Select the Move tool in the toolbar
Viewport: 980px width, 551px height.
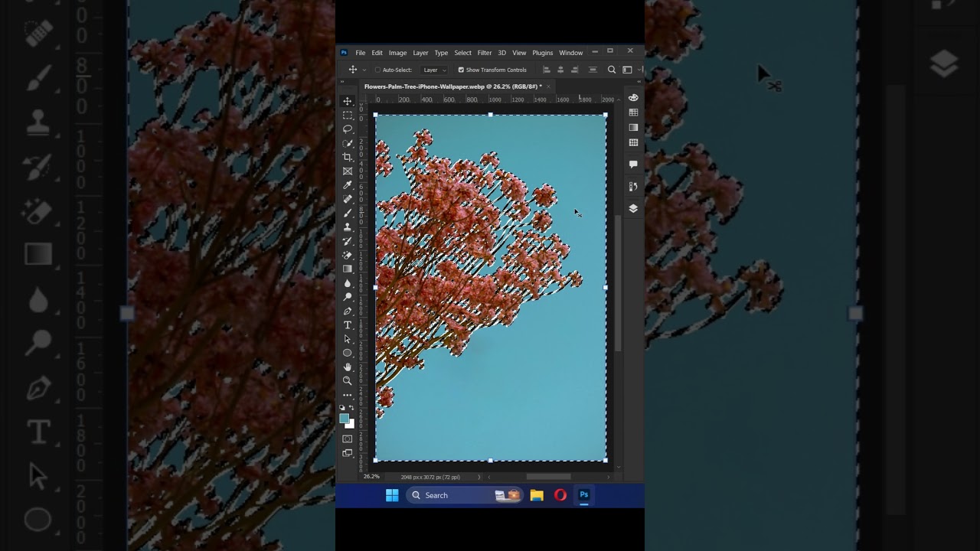[348, 101]
